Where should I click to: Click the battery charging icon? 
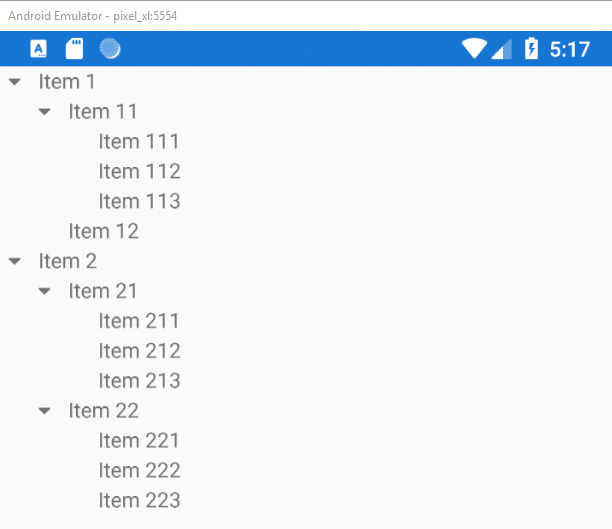pyautogui.click(x=531, y=48)
